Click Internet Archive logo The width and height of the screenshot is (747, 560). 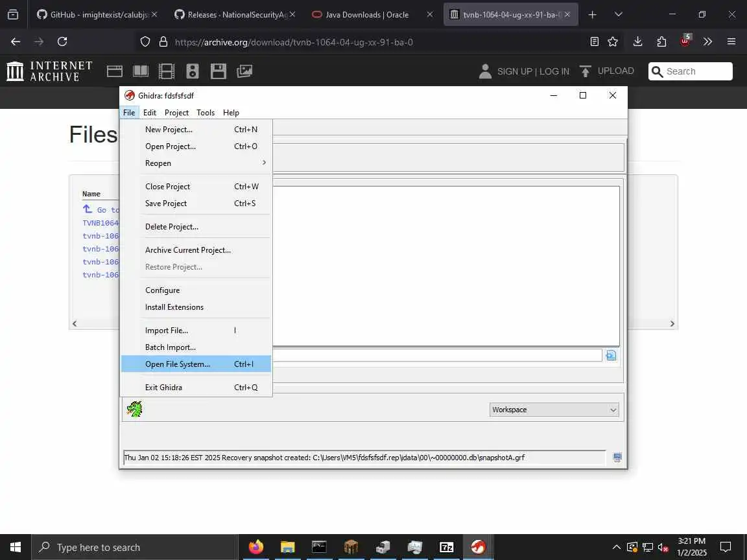pos(49,71)
